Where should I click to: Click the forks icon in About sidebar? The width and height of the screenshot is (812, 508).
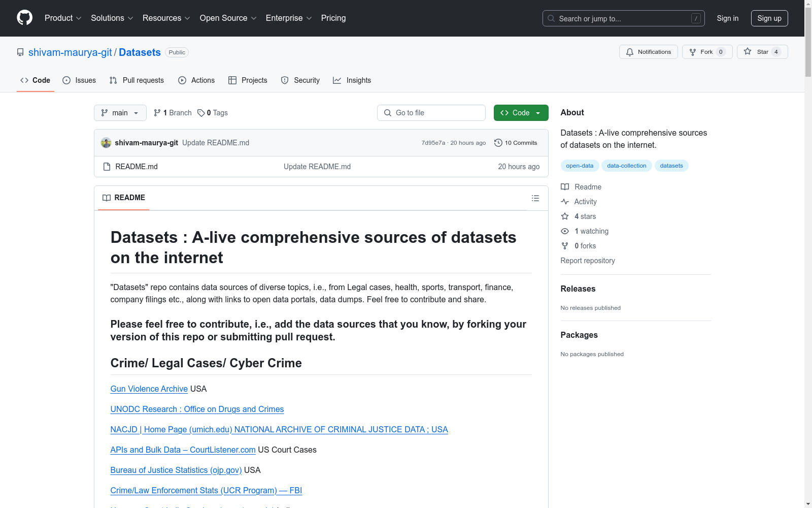(565, 246)
